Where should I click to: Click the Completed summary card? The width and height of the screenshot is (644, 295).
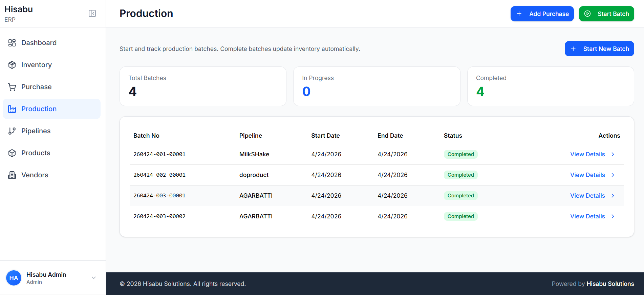[551, 86]
